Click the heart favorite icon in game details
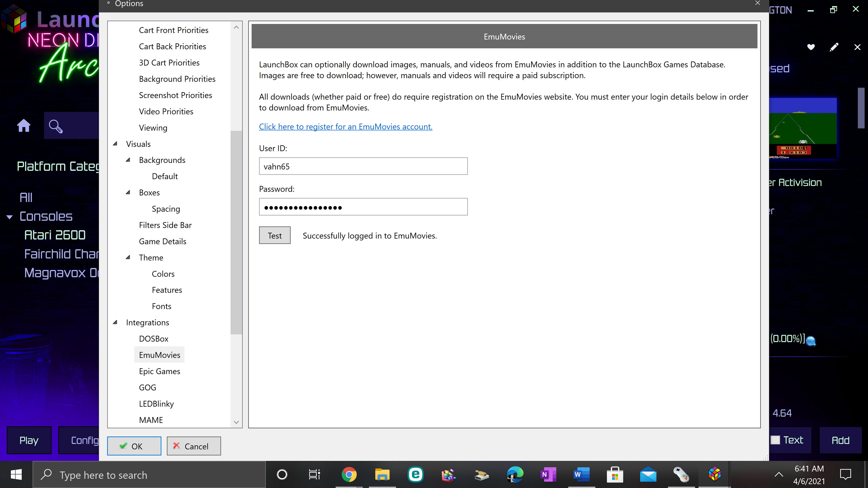The width and height of the screenshot is (868, 488). pyautogui.click(x=811, y=47)
